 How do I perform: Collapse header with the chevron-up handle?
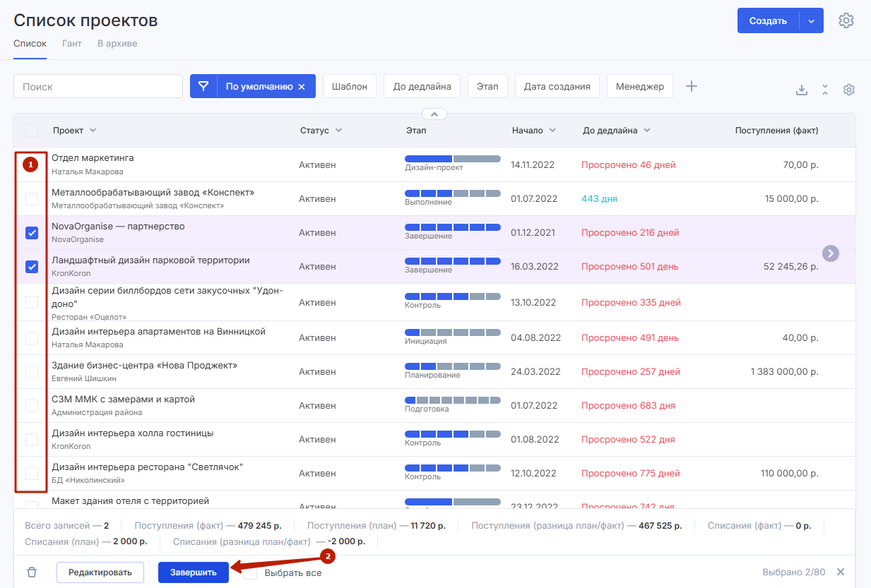pos(434,114)
